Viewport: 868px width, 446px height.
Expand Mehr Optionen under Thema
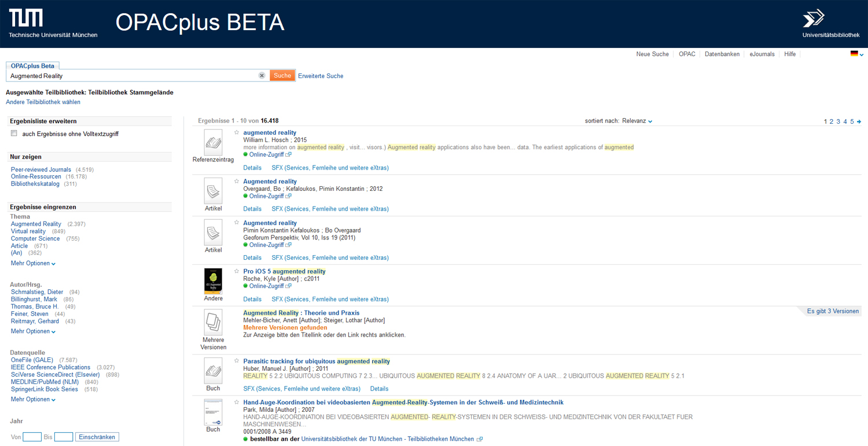(x=33, y=263)
